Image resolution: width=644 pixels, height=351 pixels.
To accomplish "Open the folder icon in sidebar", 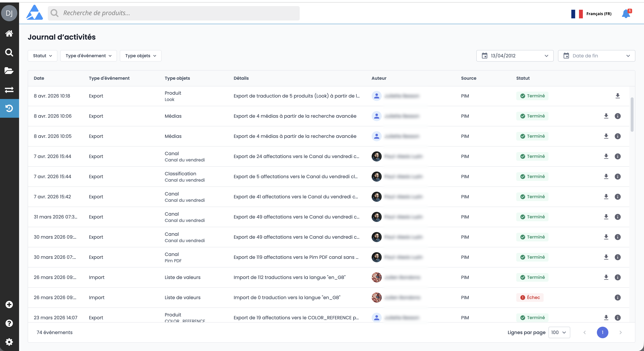I will click(x=9, y=71).
